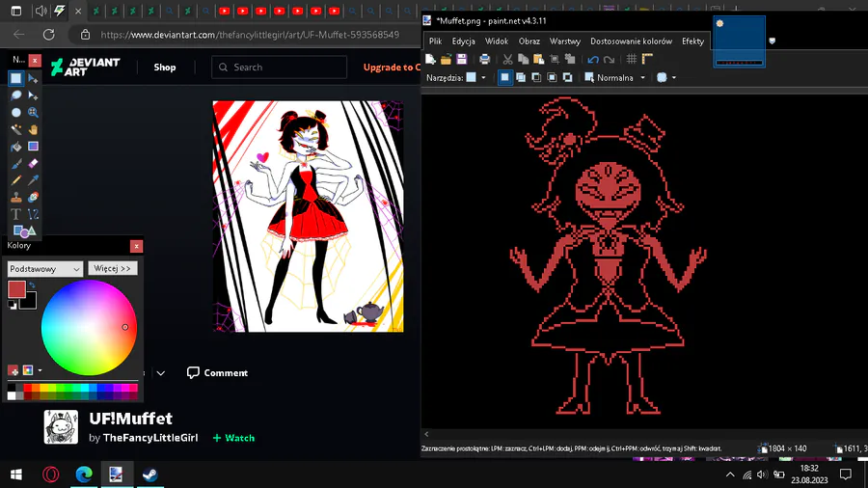The image size is (868, 488).
Task: Set selection mode to Invert (xor)
Action: (x=567, y=77)
